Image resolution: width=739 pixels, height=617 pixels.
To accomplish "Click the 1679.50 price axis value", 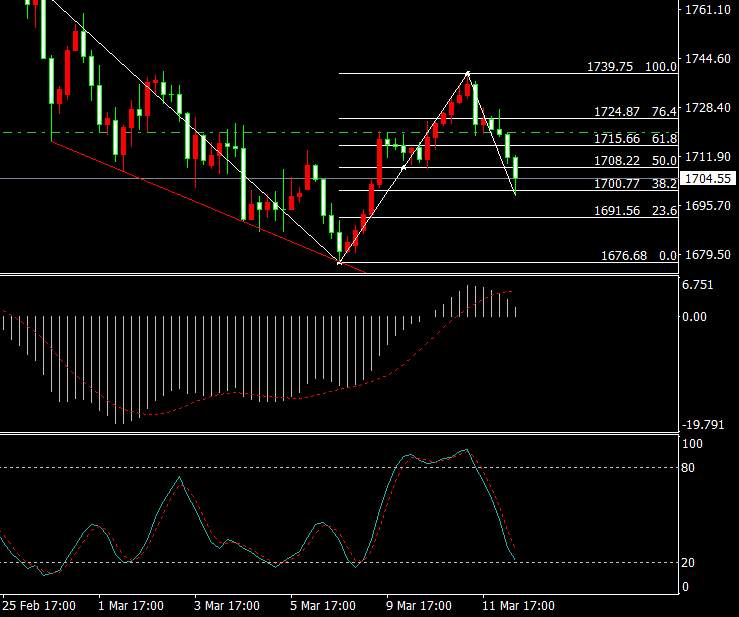I will click(707, 255).
